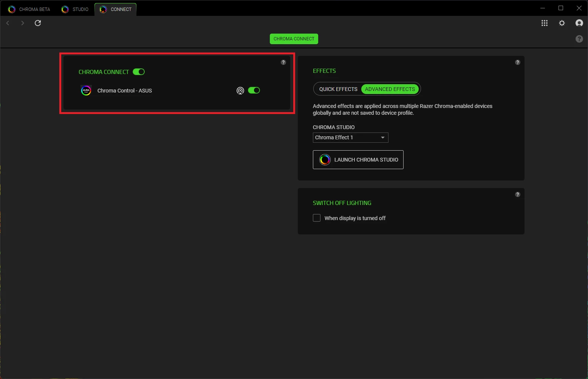This screenshot has width=588, height=379.
Task: Open the apps grid launcher icon
Action: click(545, 23)
